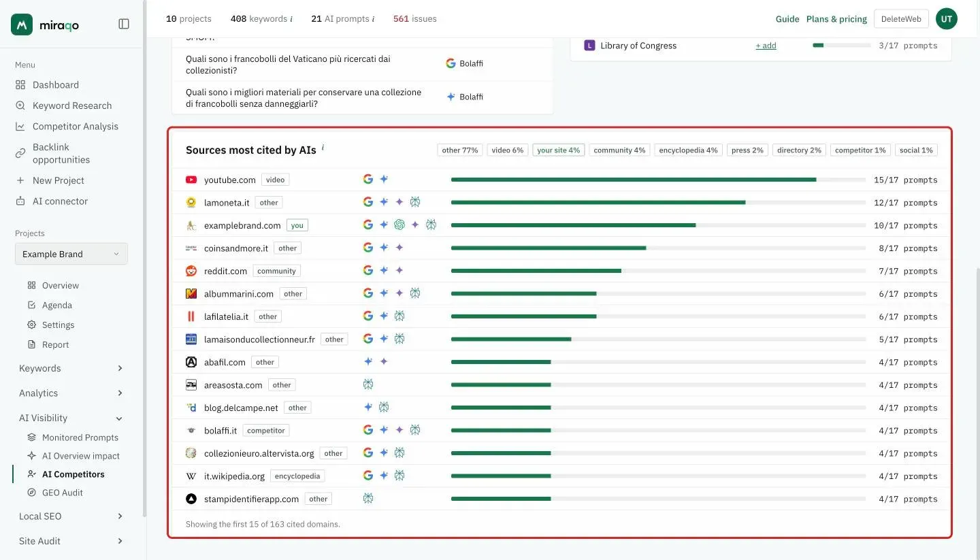Click the Google icon in the bolaffi.it row

(367, 430)
